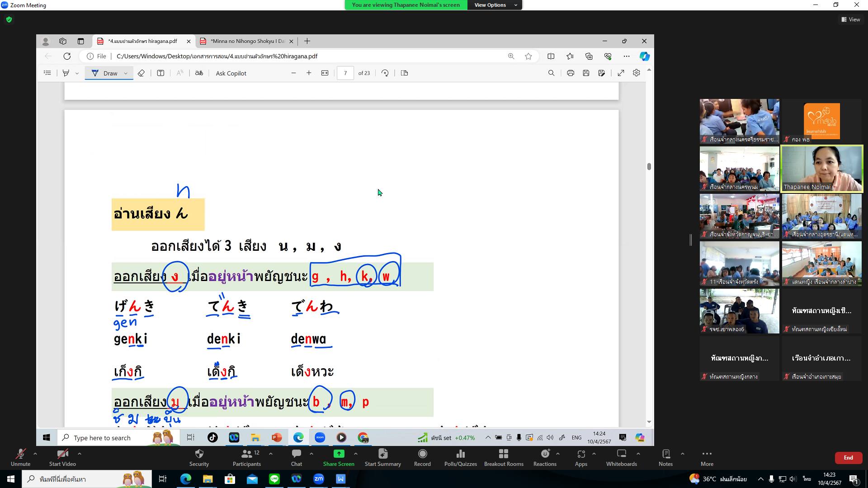Open the Zoom Chat panel

tap(296, 457)
